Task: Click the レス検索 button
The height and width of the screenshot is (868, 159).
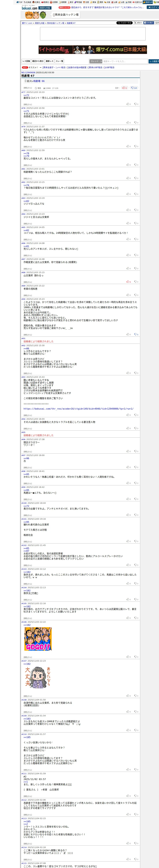Action: 154,61
